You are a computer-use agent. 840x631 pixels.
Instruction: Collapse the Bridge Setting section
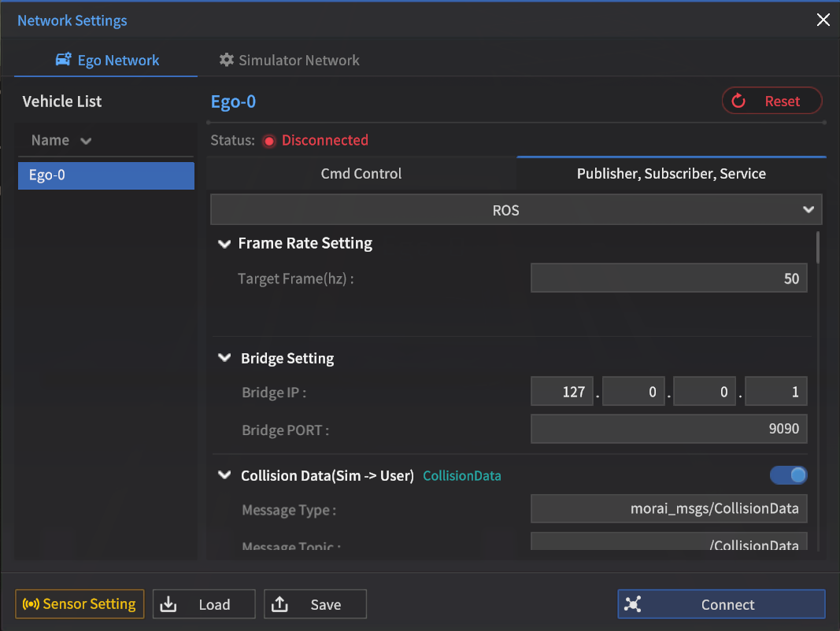pyautogui.click(x=224, y=358)
